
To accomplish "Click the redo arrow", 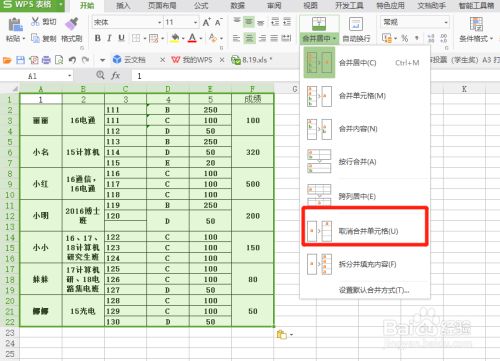I will pos(86,60).
